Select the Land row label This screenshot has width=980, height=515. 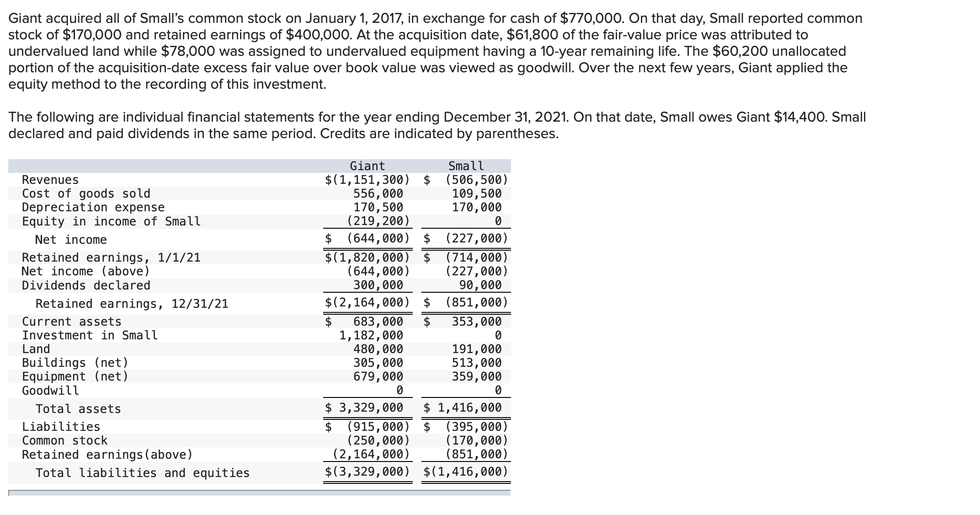tap(36, 349)
